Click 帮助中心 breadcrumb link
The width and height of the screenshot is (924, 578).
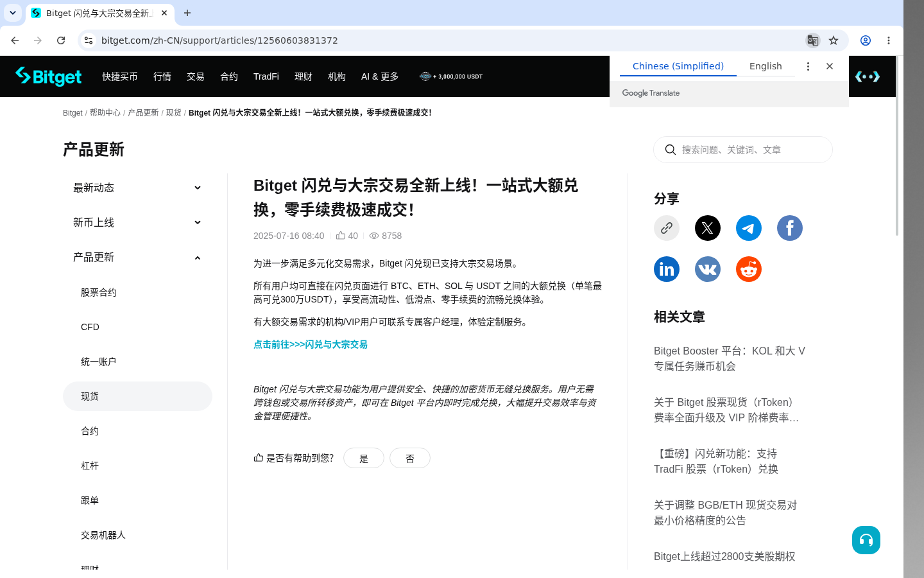click(105, 112)
